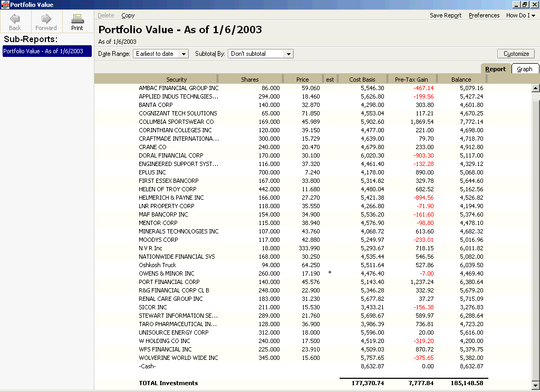Click Save Report

[x=446, y=15]
